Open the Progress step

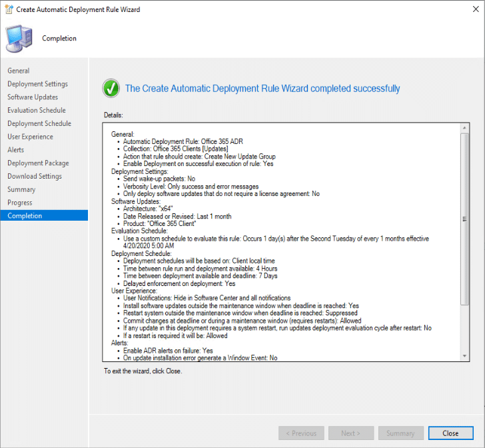(20, 203)
